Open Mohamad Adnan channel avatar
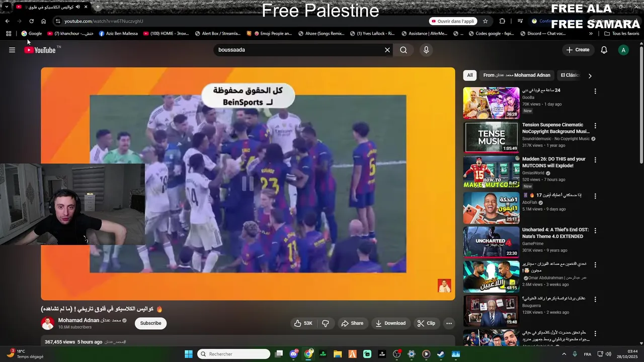The height and width of the screenshot is (362, 644). click(x=48, y=323)
